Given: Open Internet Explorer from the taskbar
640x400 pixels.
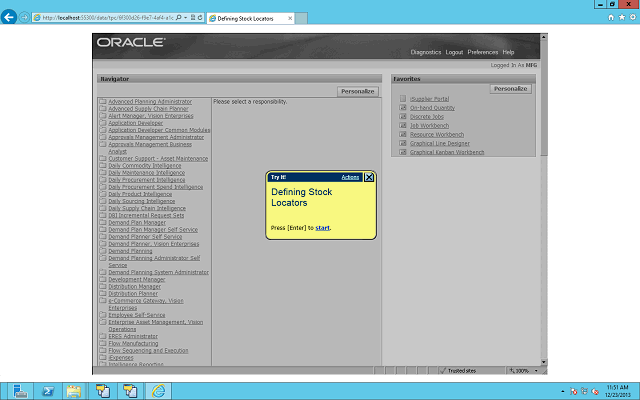Looking at the screenshot, I should tap(157, 390).
